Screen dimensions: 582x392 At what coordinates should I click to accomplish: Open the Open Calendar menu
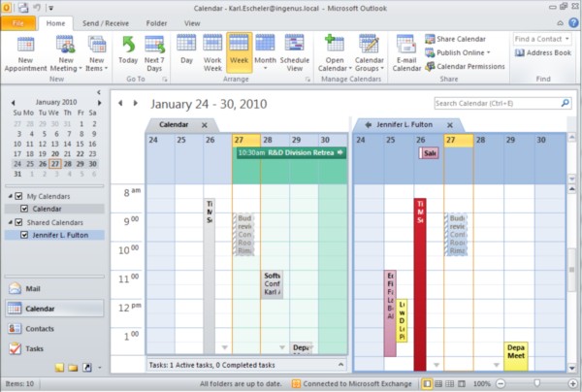pos(335,53)
